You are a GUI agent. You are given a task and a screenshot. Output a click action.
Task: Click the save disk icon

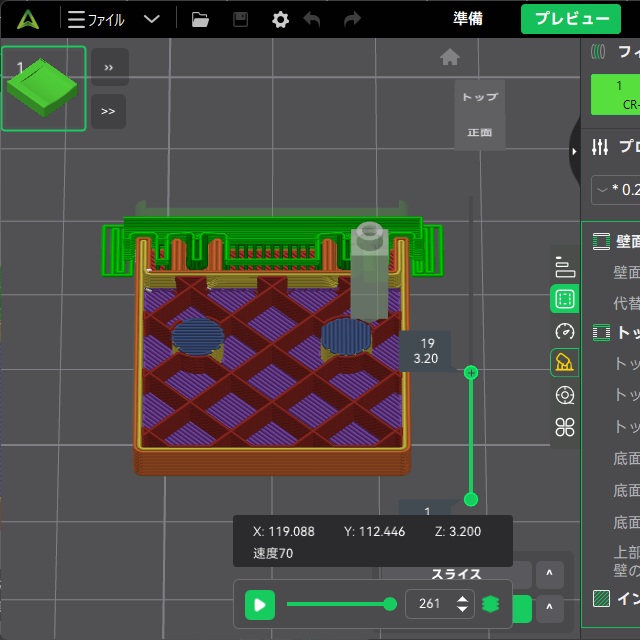click(240, 19)
